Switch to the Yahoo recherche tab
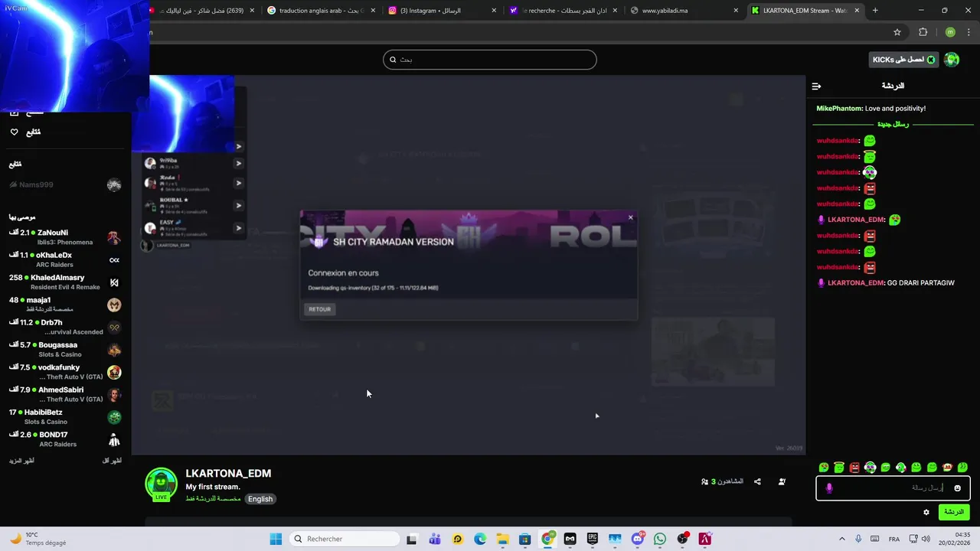This screenshot has height=551, width=980. (x=563, y=11)
